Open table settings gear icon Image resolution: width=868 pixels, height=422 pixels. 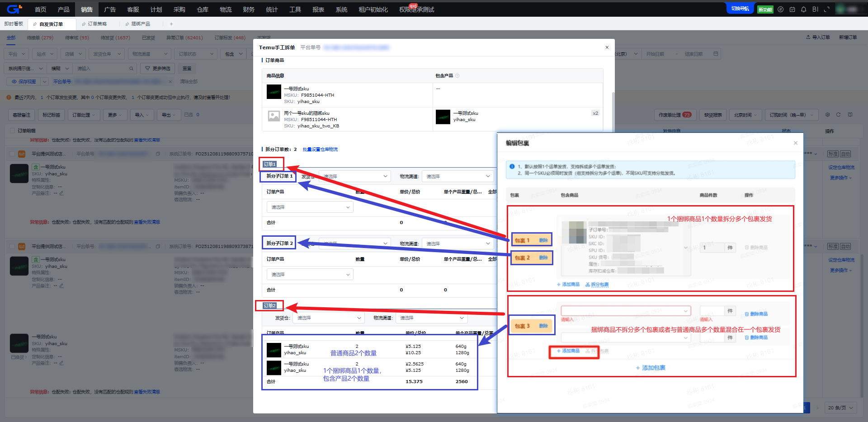(x=827, y=115)
